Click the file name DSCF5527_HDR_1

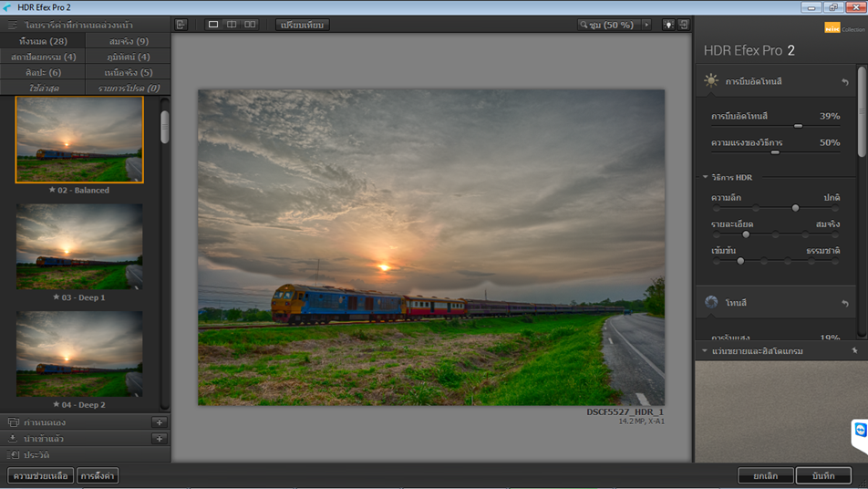(625, 411)
